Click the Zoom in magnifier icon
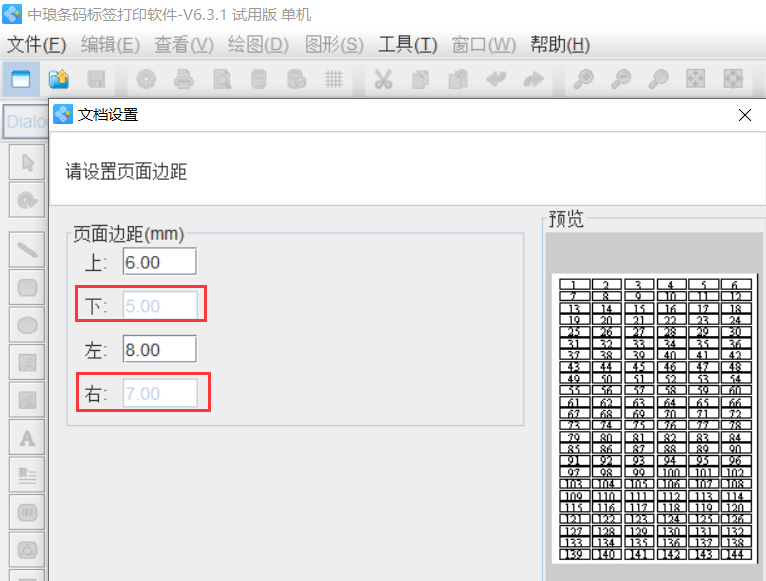The image size is (766, 581). [x=583, y=79]
